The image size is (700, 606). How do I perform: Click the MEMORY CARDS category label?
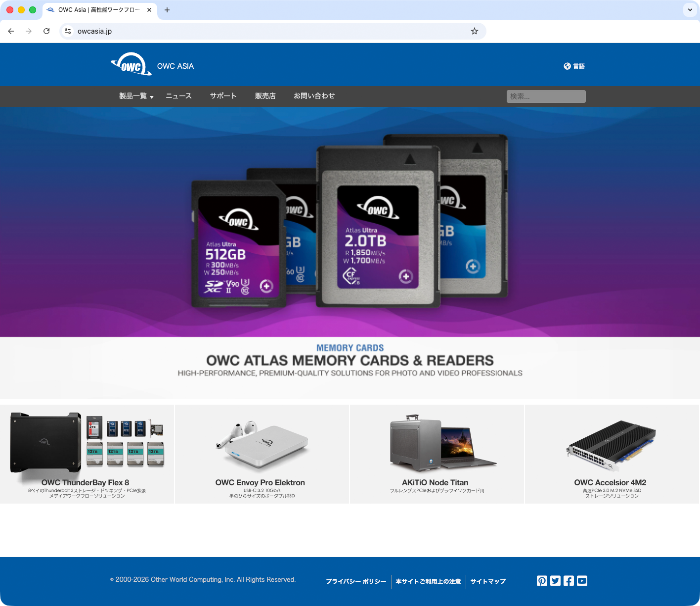350,348
